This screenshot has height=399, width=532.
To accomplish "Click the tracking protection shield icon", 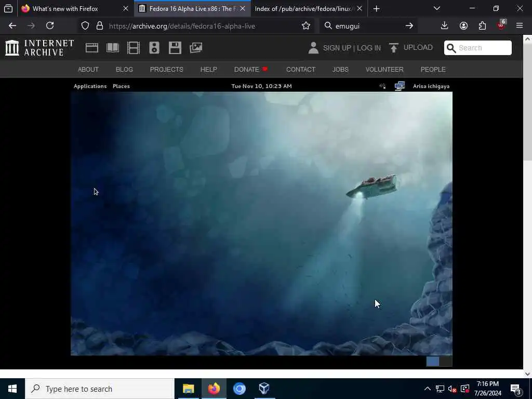I will (x=85, y=26).
